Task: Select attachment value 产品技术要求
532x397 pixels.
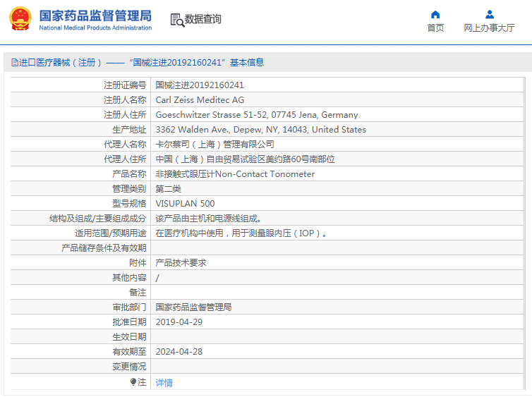Action: pyautogui.click(x=181, y=263)
